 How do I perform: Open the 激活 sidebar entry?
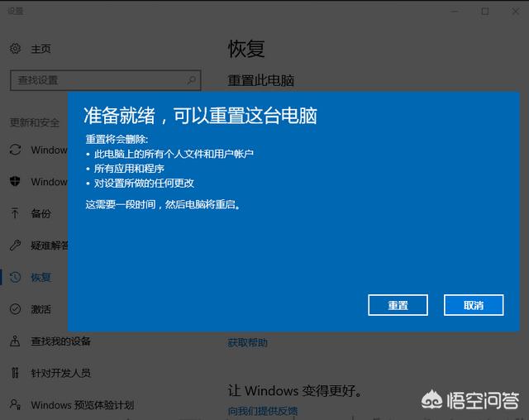pyautogui.click(x=41, y=309)
